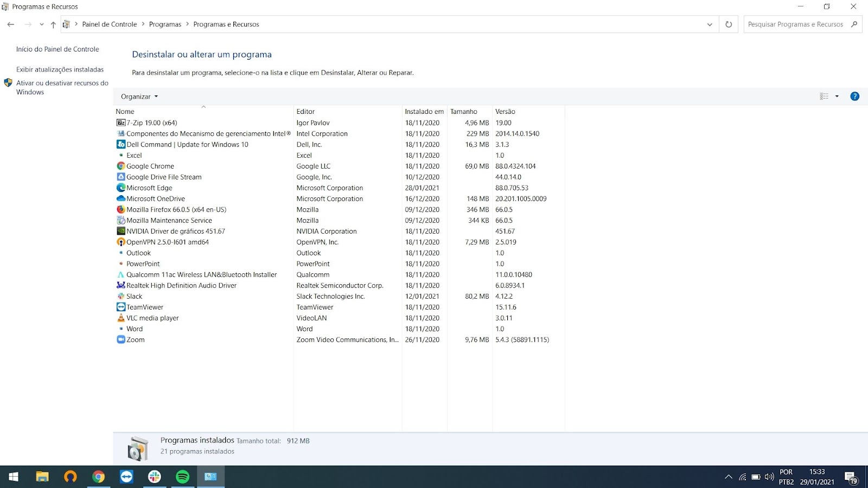Image resolution: width=868 pixels, height=488 pixels.
Task: Click the Mozilla Maintenance Service icon
Action: [121, 220]
